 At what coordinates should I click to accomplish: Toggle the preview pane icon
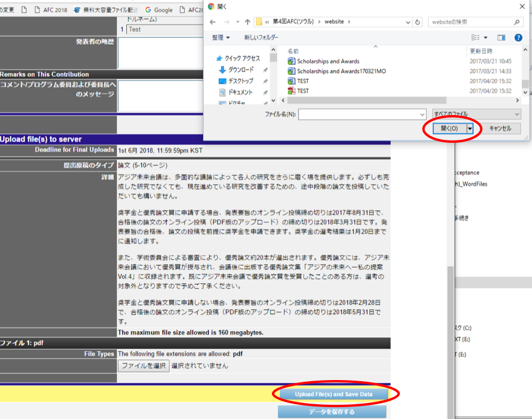[x=501, y=38]
